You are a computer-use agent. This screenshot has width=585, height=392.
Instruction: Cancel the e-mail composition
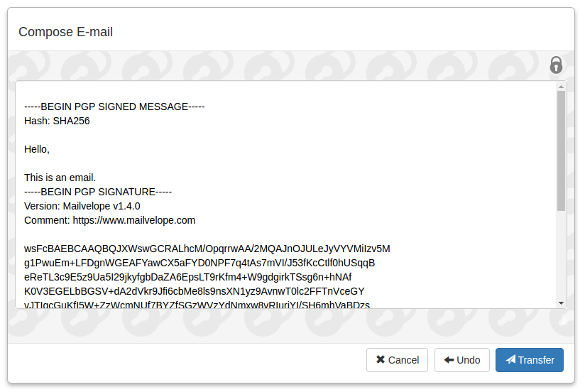[397, 360]
